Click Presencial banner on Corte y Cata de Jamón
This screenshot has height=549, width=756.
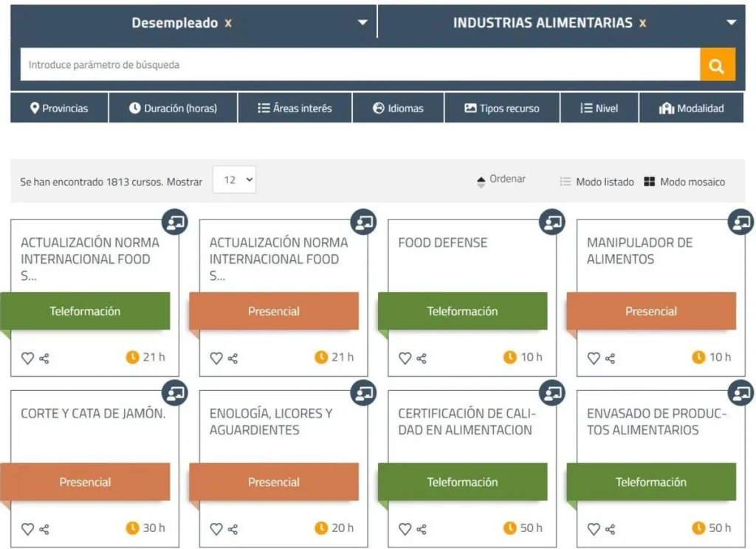coord(85,482)
